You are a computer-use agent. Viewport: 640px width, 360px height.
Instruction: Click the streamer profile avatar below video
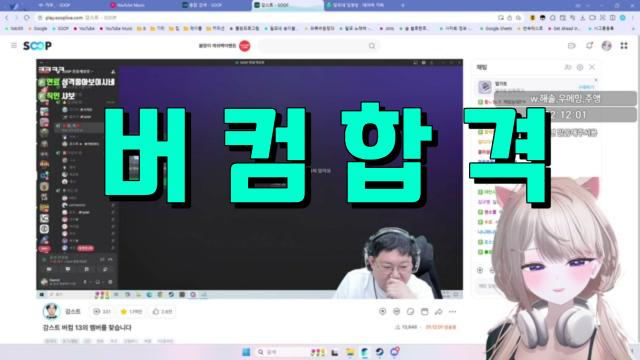(x=51, y=311)
